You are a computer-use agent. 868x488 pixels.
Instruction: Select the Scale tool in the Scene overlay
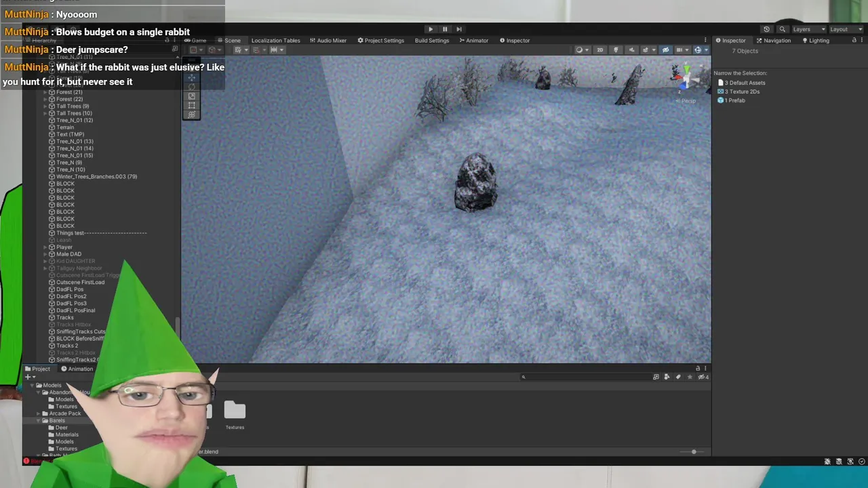[x=191, y=96]
